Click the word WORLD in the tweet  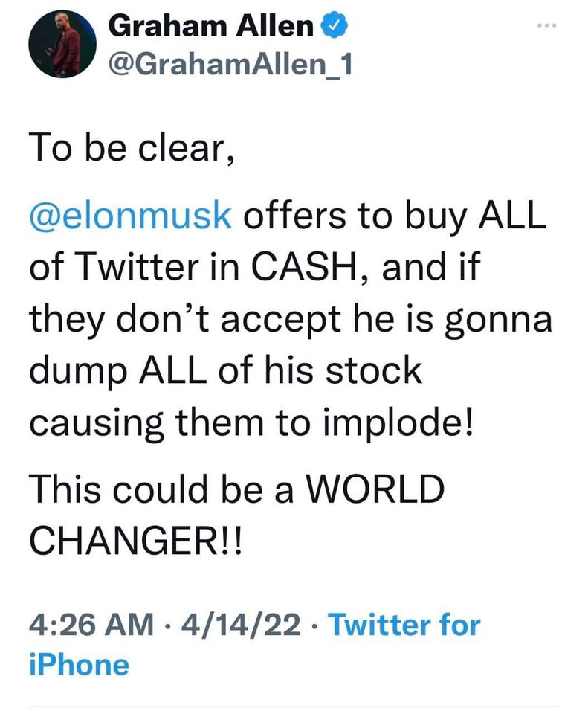pos(375,490)
